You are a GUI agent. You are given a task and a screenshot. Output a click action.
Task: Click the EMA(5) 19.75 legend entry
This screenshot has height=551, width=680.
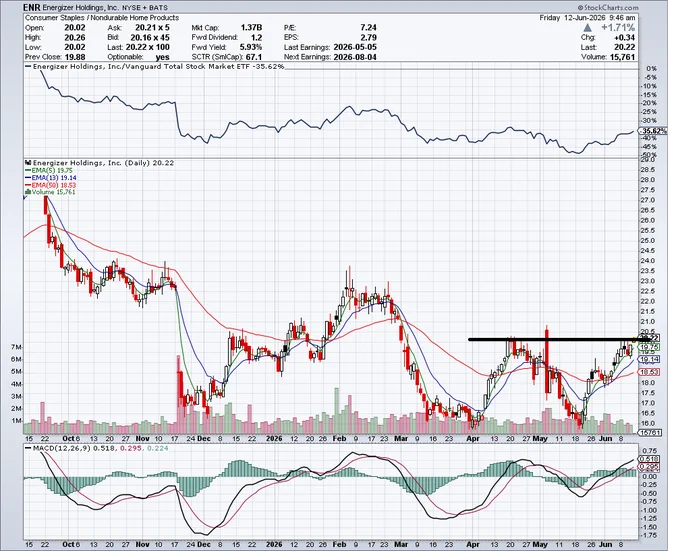48,171
